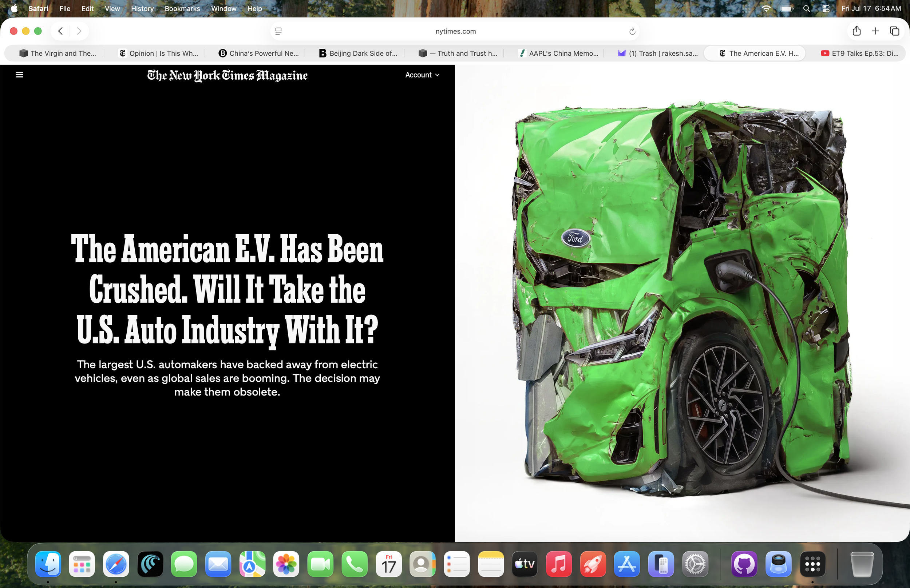Open the Mail app in the Dock
The height and width of the screenshot is (588, 910).
pos(218,564)
